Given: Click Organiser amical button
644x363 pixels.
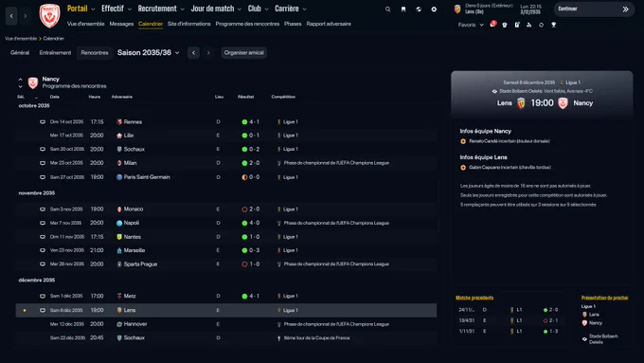Looking at the screenshot, I should pos(244,53).
